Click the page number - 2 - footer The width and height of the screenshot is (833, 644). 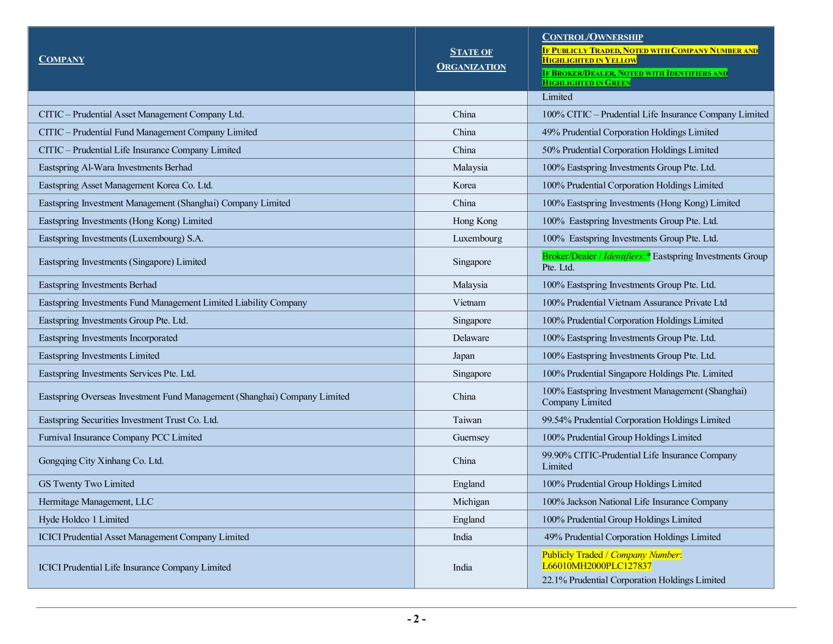click(x=417, y=619)
